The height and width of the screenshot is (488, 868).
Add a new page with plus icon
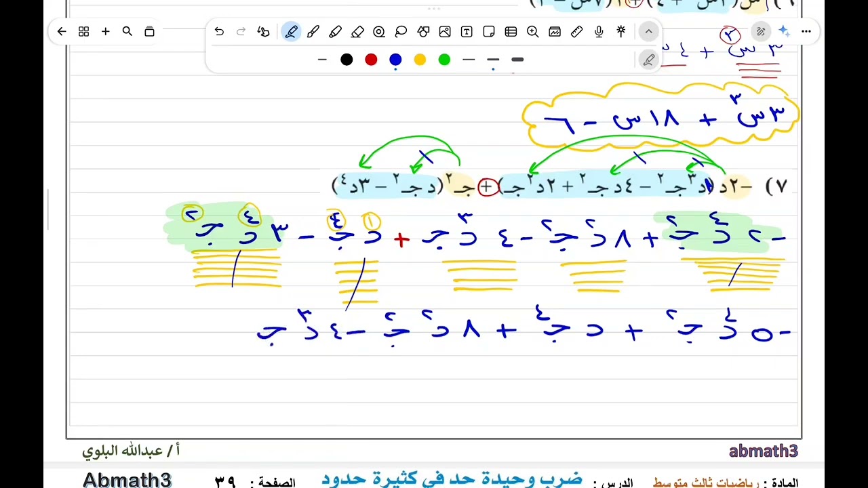click(105, 31)
